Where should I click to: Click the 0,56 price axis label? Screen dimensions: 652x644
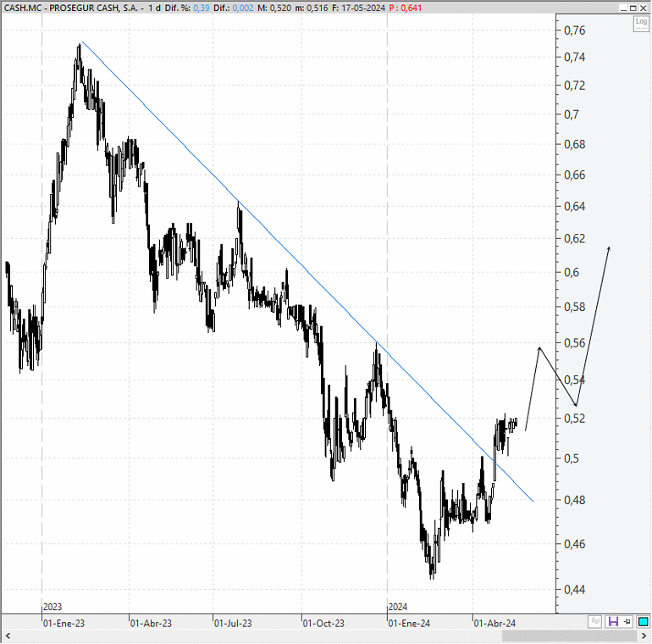[575, 343]
